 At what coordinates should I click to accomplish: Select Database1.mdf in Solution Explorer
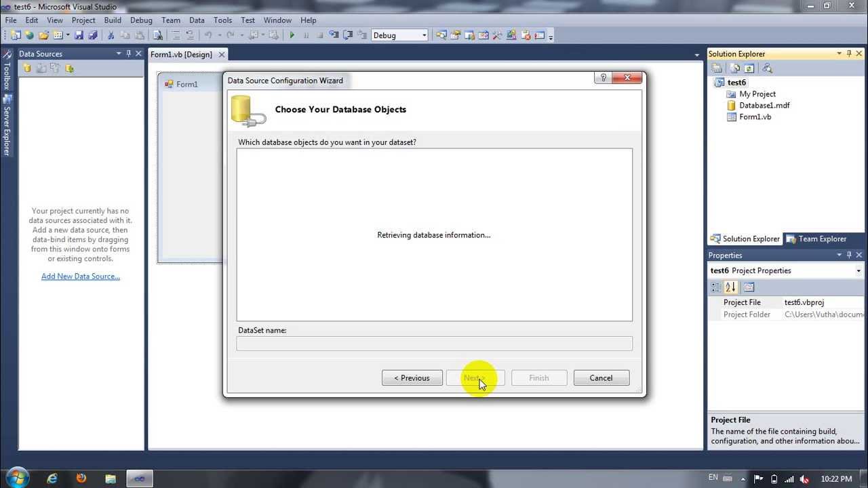764,106
